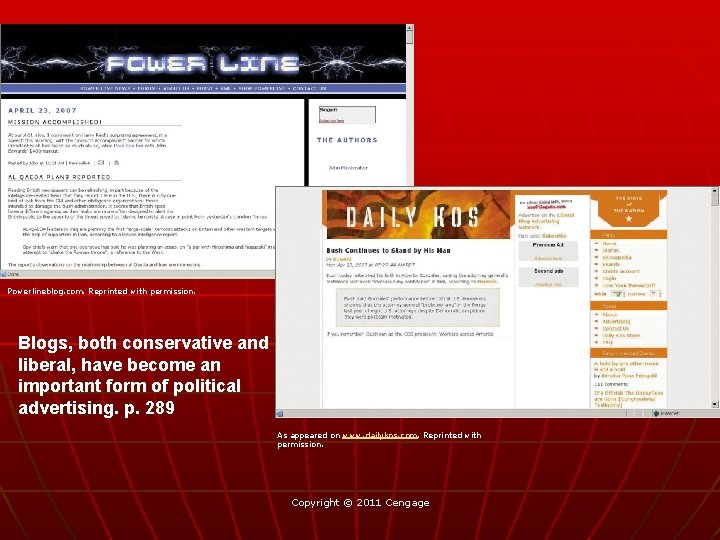Open the Recommended Diaries section header
The height and width of the screenshot is (540, 720).
point(629,353)
